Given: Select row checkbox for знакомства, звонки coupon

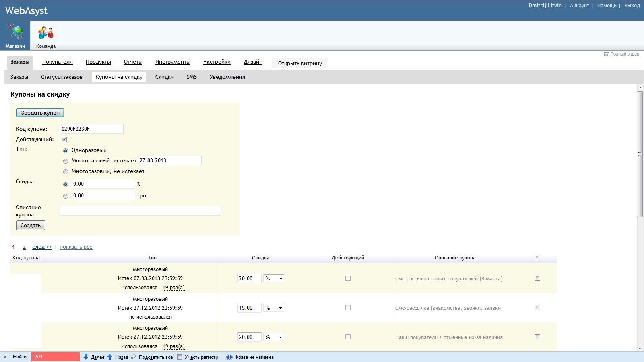Looking at the screenshot, I should tap(537, 307).
